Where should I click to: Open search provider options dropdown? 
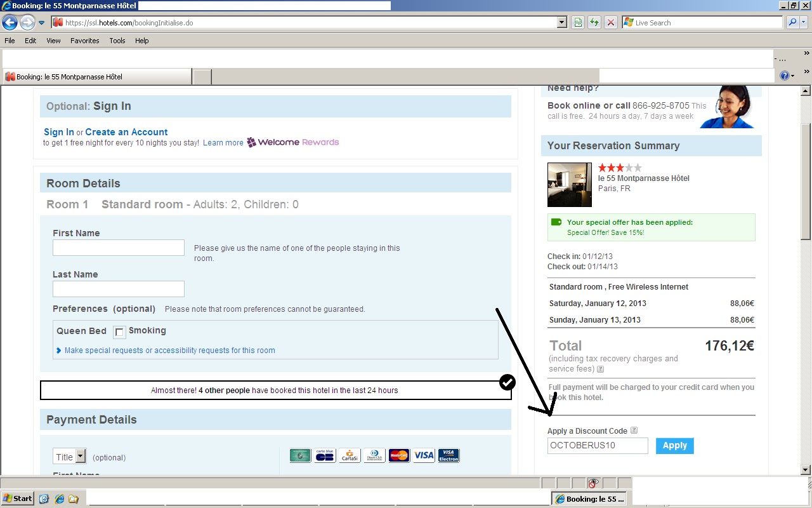coord(804,23)
